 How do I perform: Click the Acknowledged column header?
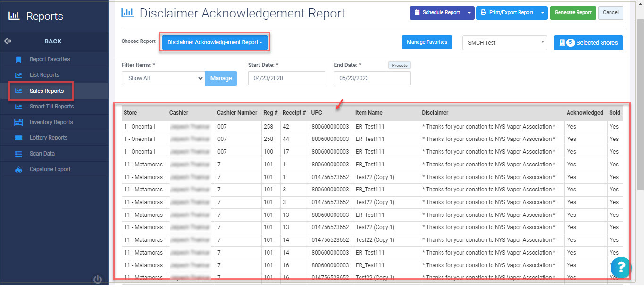point(585,113)
